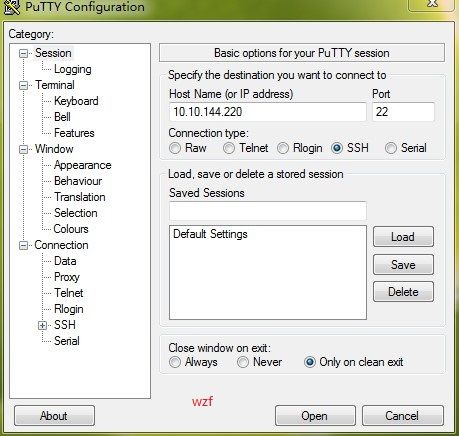Focus the Host Name input field
Image resolution: width=459 pixels, height=436 pixels.
click(x=268, y=112)
